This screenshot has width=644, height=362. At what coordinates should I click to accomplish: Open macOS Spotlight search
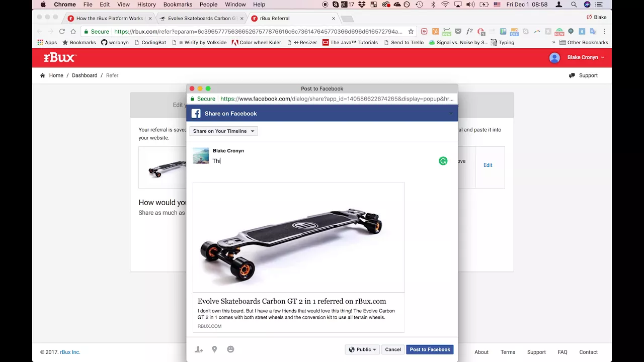pyautogui.click(x=574, y=5)
